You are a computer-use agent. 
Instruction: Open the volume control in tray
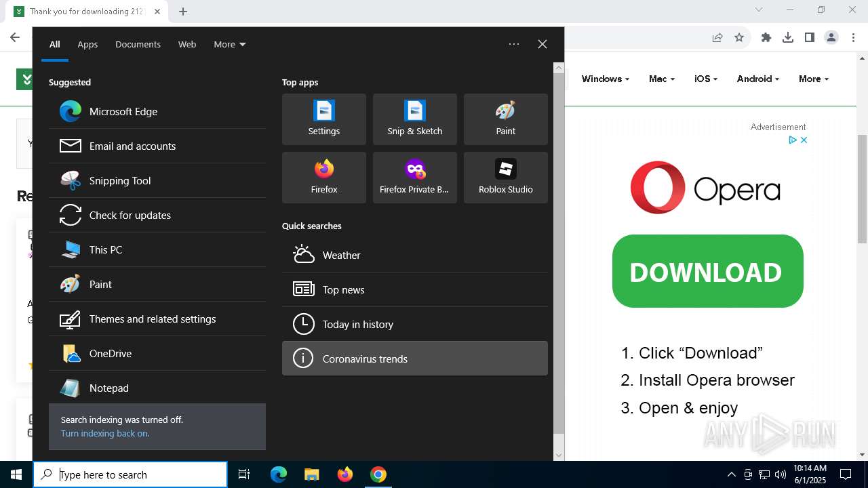click(x=781, y=474)
